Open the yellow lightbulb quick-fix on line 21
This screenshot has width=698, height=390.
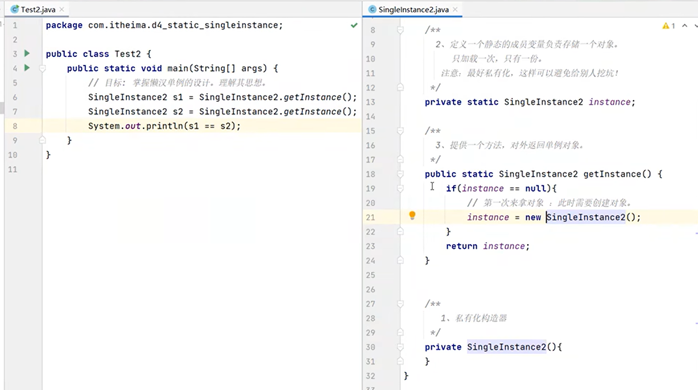pos(412,216)
